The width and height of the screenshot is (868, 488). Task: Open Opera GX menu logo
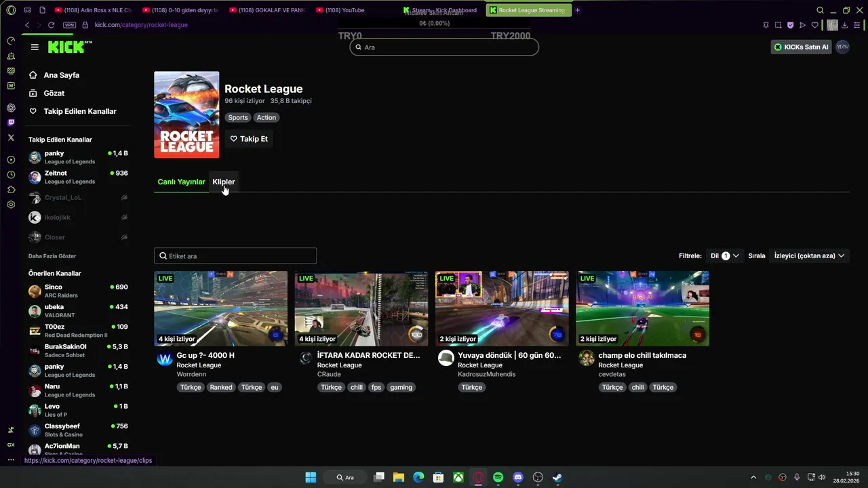click(x=11, y=10)
